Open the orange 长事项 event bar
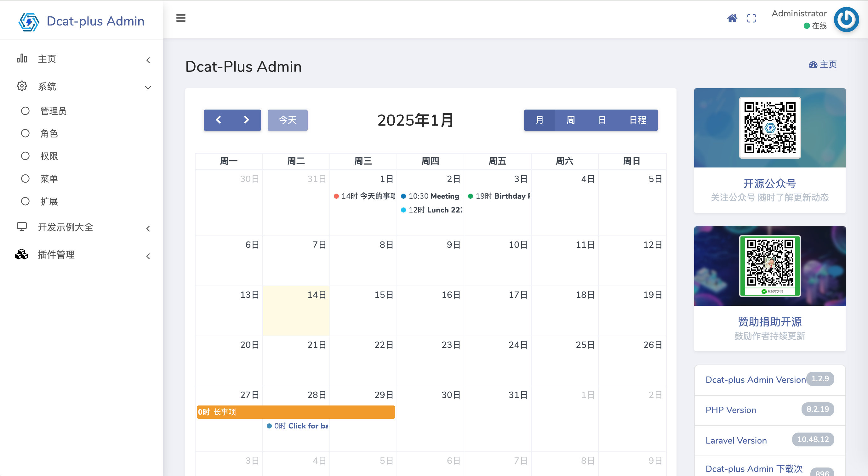The height and width of the screenshot is (476, 868). (295, 412)
